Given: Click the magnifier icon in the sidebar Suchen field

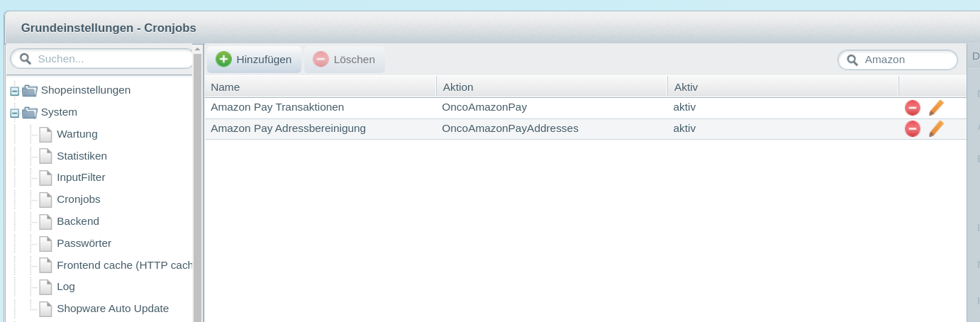Looking at the screenshot, I should (26, 59).
